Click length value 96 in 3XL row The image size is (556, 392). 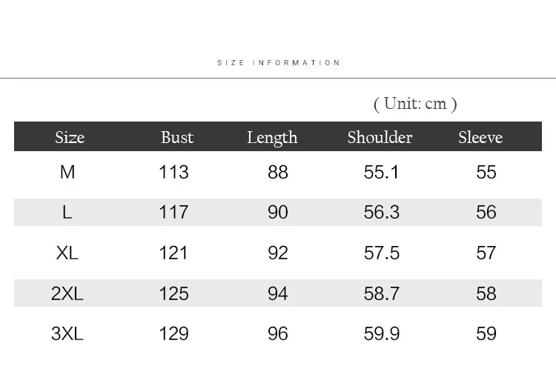coord(278,334)
